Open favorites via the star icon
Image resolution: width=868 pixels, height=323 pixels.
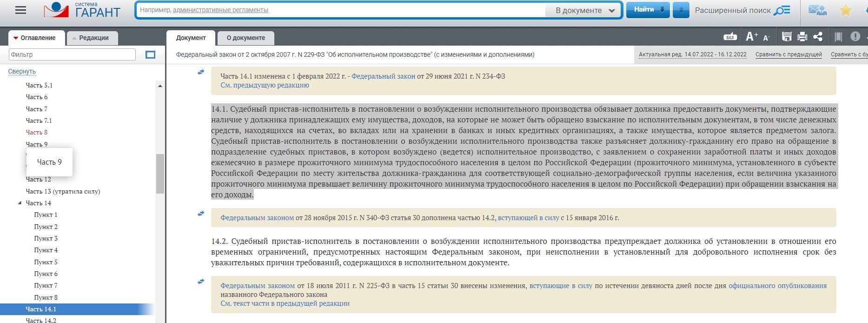846,10
